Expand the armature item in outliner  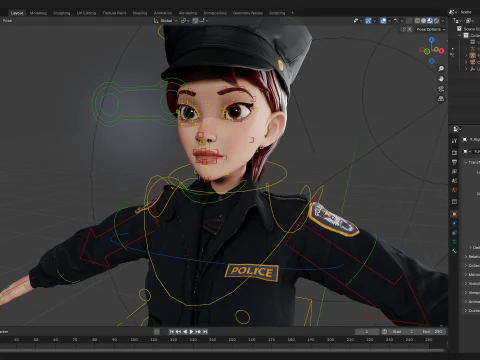tap(466, 55)
